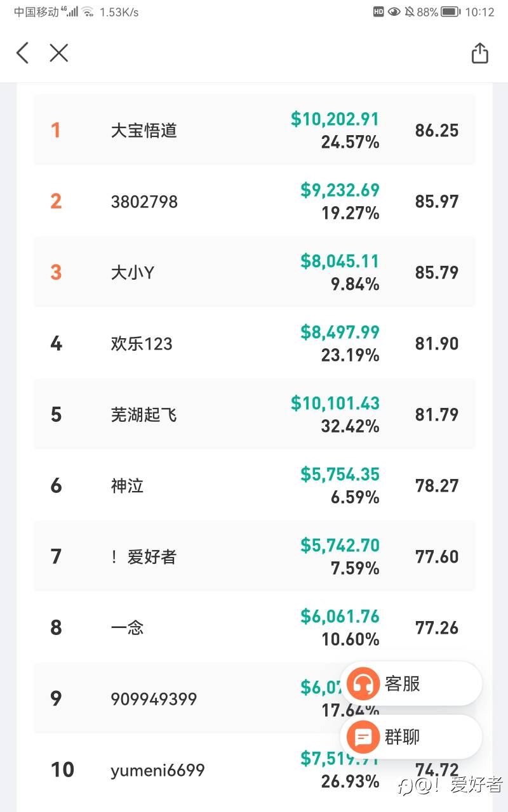The image size is (508, 812).
Task: Open trader 大宝悟道 profile
Action: point(144,131)
